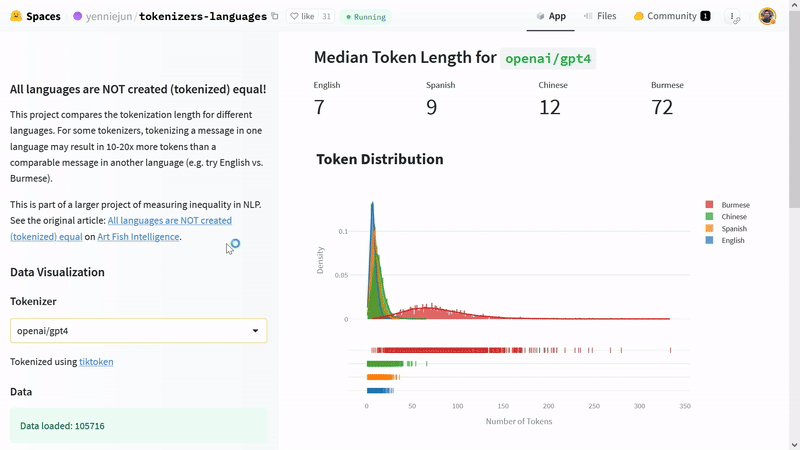Click the tokenizers-languages repository name
800x450 pixels.
coord(203,16)
